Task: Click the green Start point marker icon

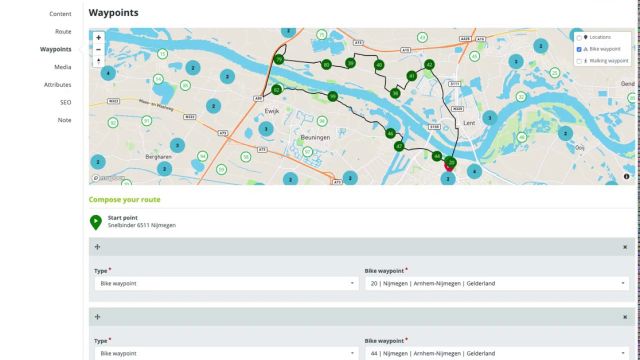Action: [96, 222]
